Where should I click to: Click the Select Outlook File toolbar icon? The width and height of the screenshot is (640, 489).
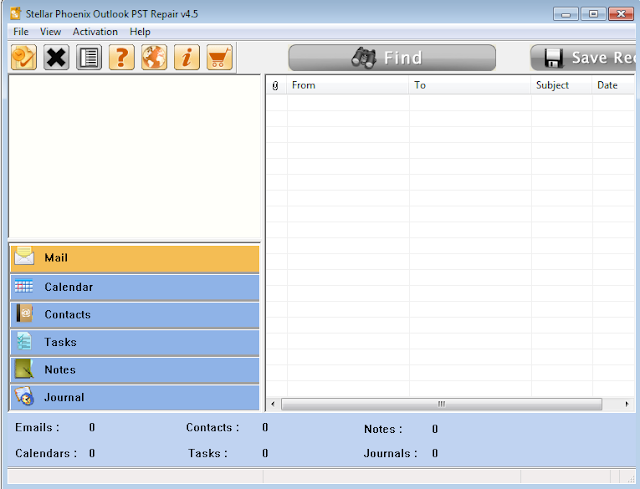(x=24, y=57)
